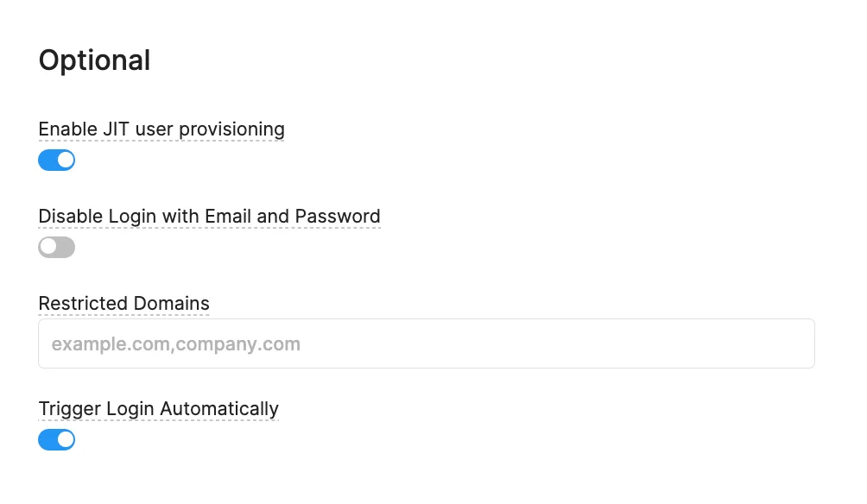
Task: Click inside the Restricted Domains input box
Action: [x=426, y=343]
